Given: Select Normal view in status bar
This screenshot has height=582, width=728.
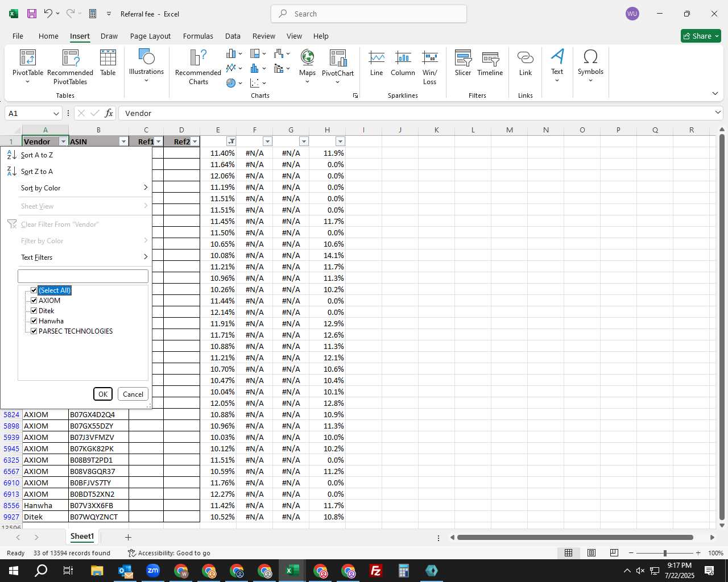Looking at the screenshot, I should [568, 553].
